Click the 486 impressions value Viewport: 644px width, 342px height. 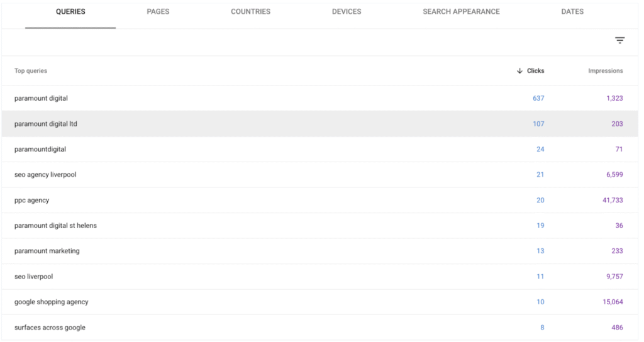click(x=618, y=327)
